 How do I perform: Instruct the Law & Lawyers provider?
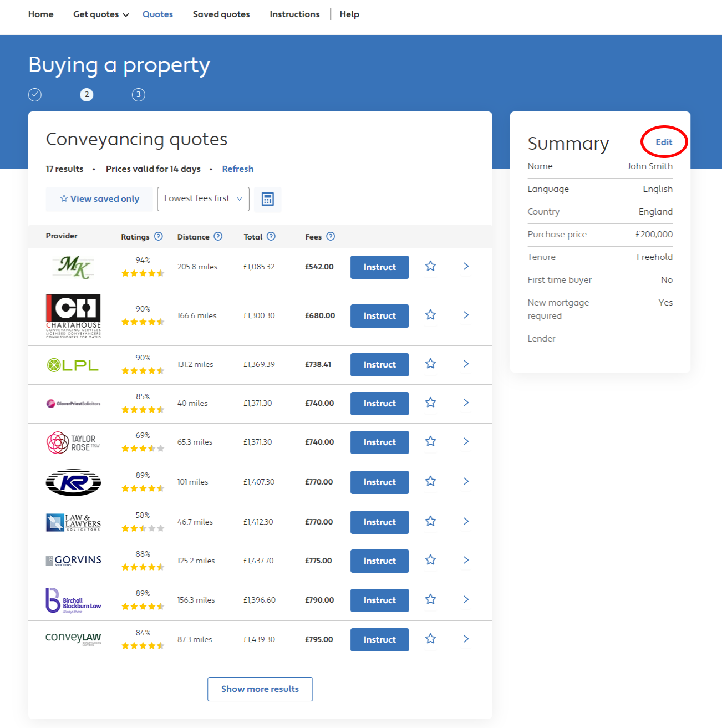[380, 522]
